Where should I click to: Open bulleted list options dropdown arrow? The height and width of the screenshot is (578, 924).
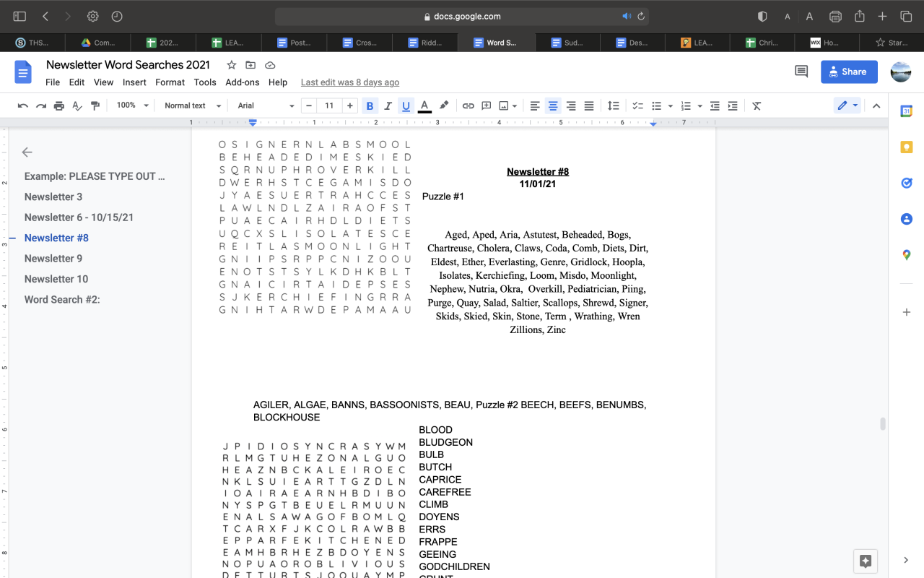tap(671, 105)
